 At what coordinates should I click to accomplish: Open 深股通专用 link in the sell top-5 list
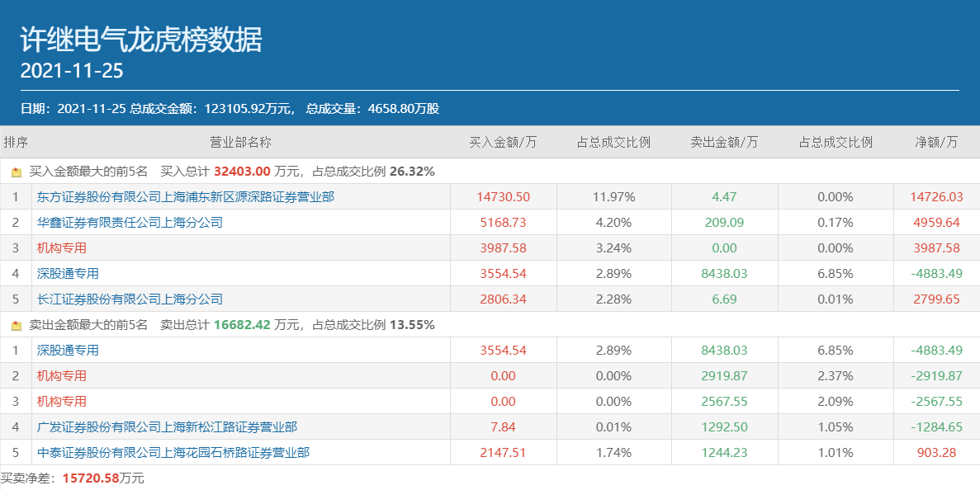pyautogui.click(x=69, y=351)
